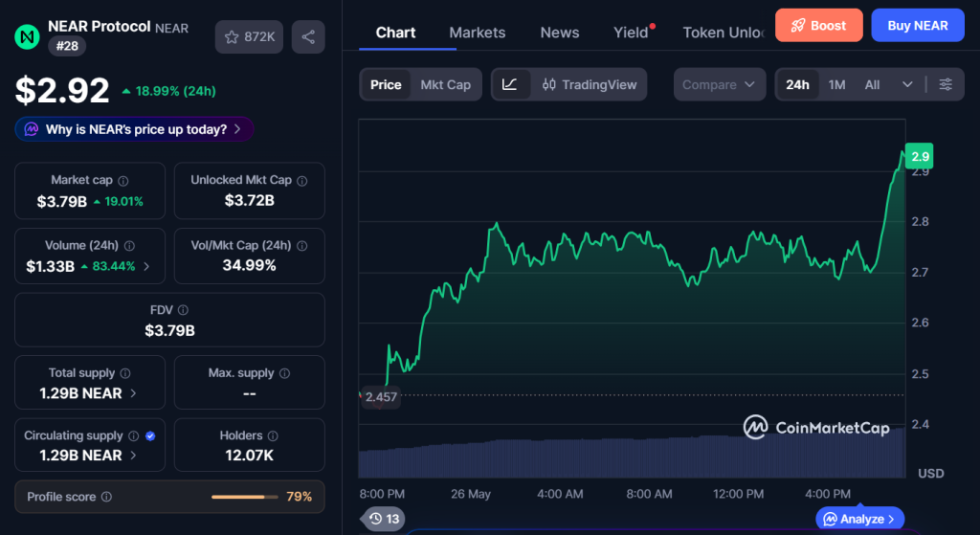This screenshot has height=535, width=980.
Task: Click the Holders info icon
Action: click(273, 435)
